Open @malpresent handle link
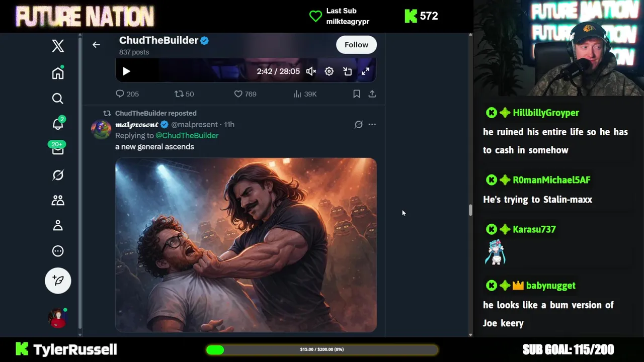The height and width of the screenshot is (362, 644). tap(194, 125)
